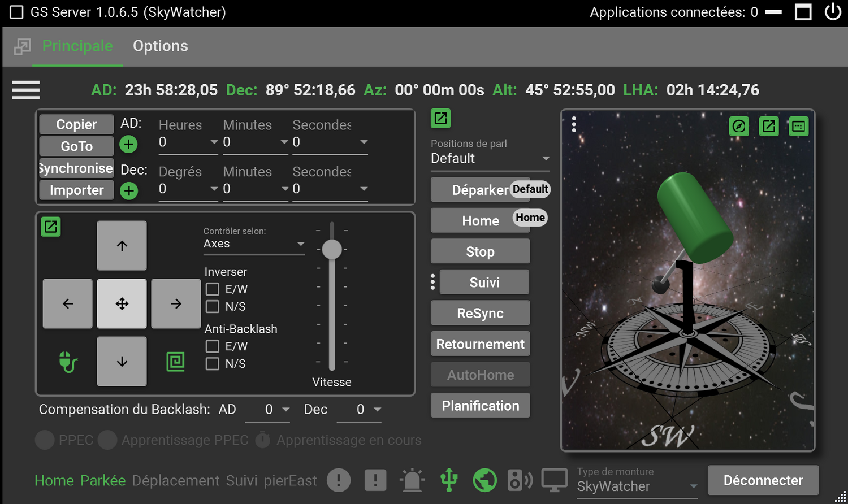Open the Positions de parking dropdown
The image size is (848, 504).
pyautogui.click(x=490, y=158)
